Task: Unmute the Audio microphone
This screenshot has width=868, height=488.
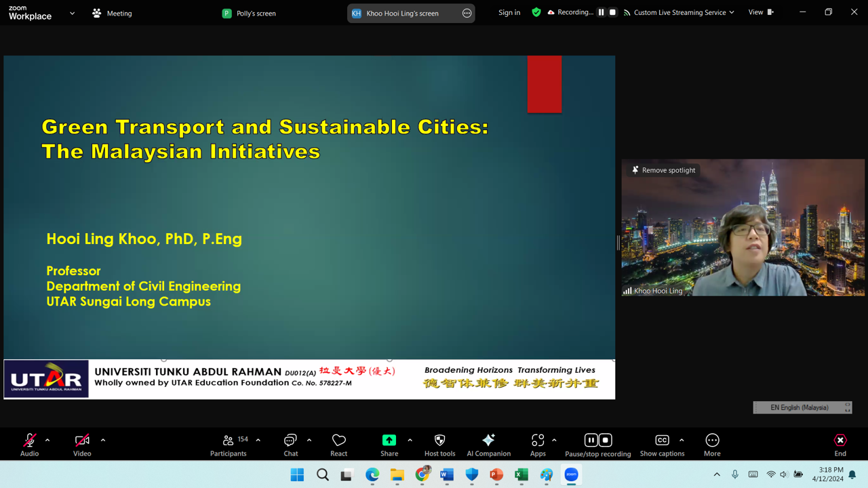Action: pyautogui.click(x=29, y=445)
